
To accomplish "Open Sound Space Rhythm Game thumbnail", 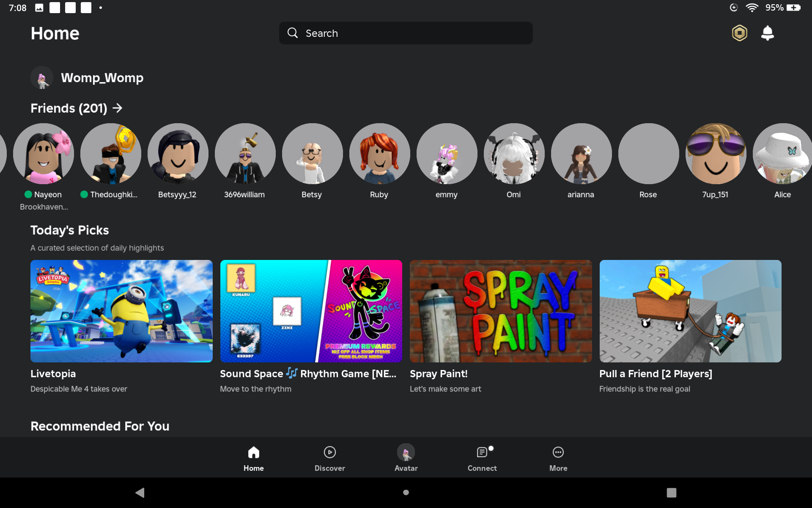I will (x=311, y=311).
